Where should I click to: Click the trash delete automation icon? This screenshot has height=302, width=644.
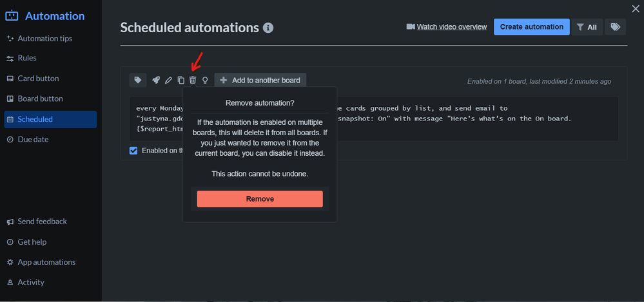(193, 80)
